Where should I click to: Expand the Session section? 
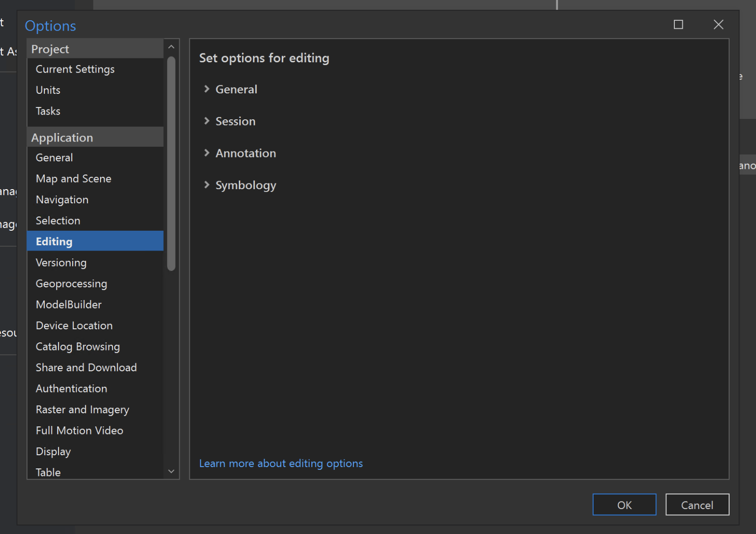click(x=235, y=121)
